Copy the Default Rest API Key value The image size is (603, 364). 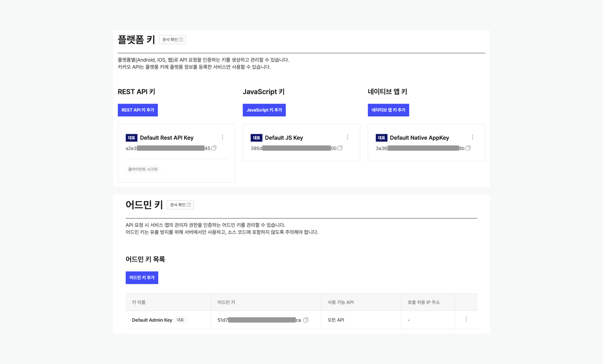click(x=214, y=148)
